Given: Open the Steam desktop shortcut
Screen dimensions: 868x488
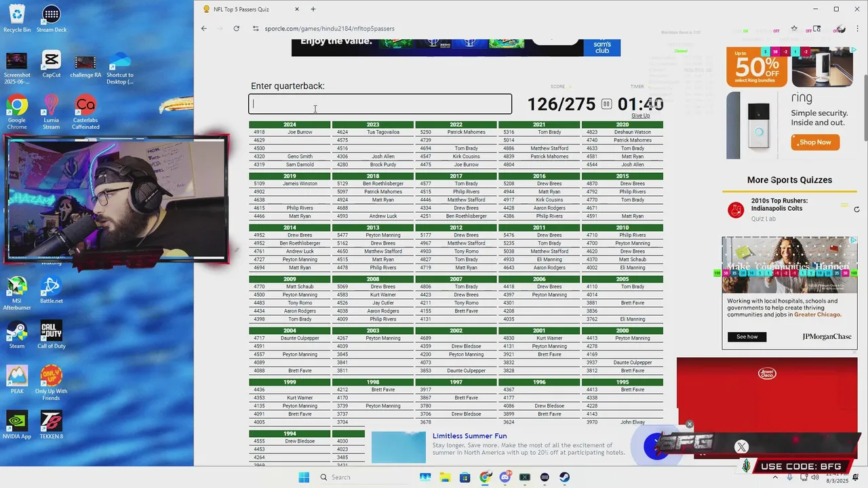Looking at the screenshot, I should click(17, 335).
